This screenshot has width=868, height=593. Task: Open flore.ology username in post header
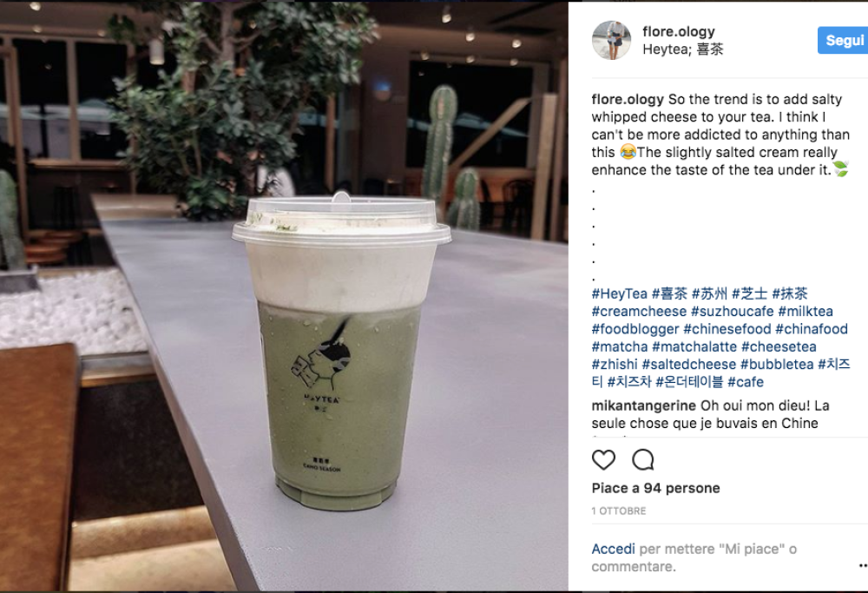click(679, 31)
